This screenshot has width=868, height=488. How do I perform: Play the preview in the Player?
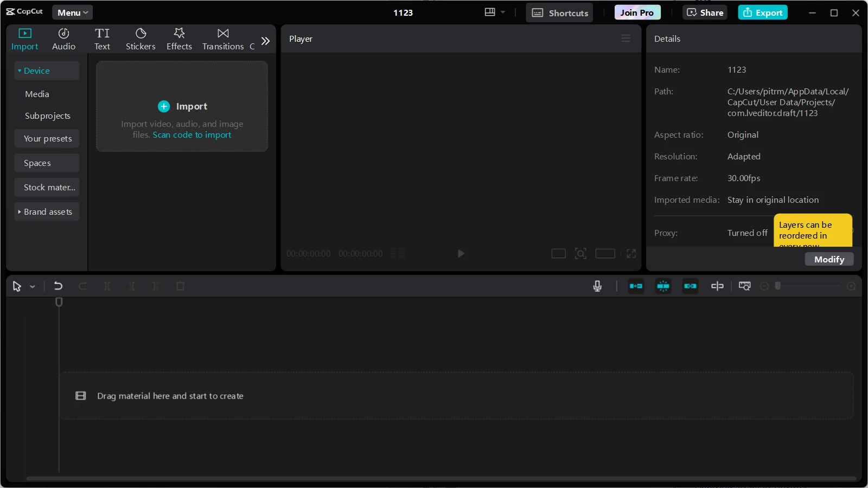pos(461,253)
